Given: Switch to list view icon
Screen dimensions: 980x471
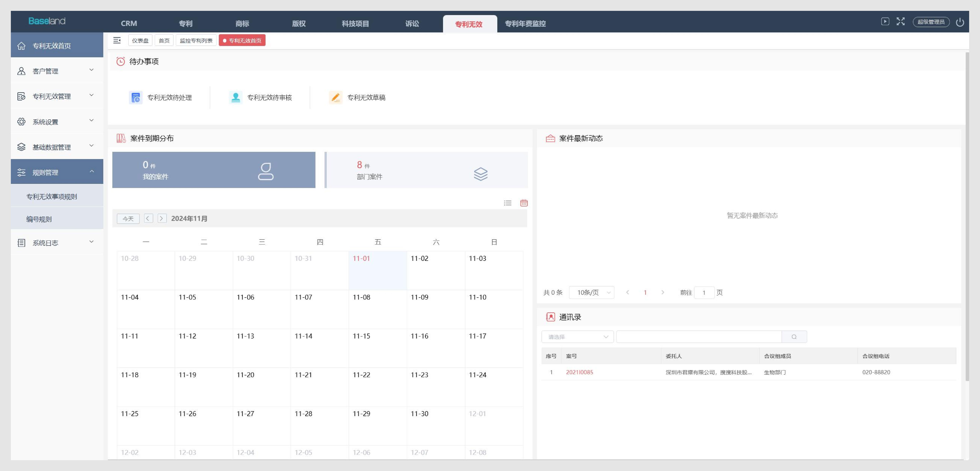Looking at the screenshot, I should coord(508,203).
